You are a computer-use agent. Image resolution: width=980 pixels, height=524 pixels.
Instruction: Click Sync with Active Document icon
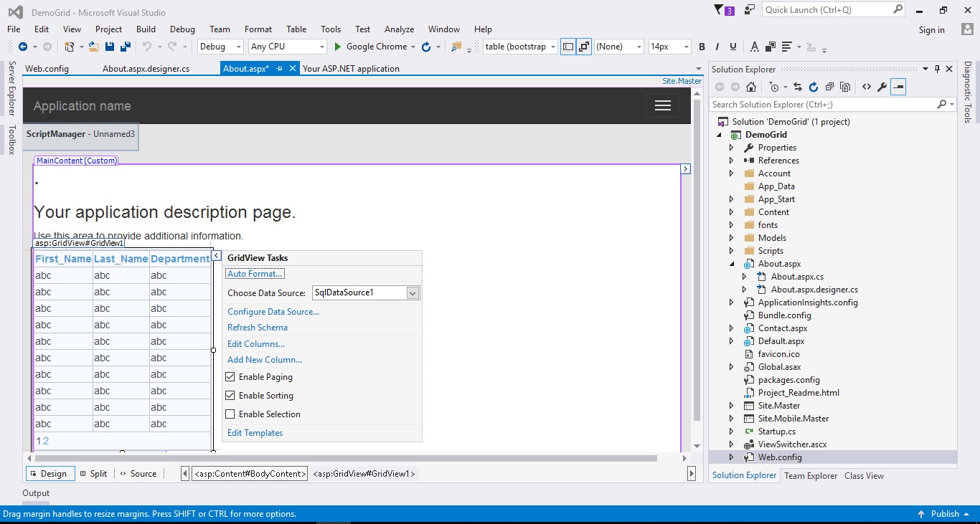tap(798, 87)
